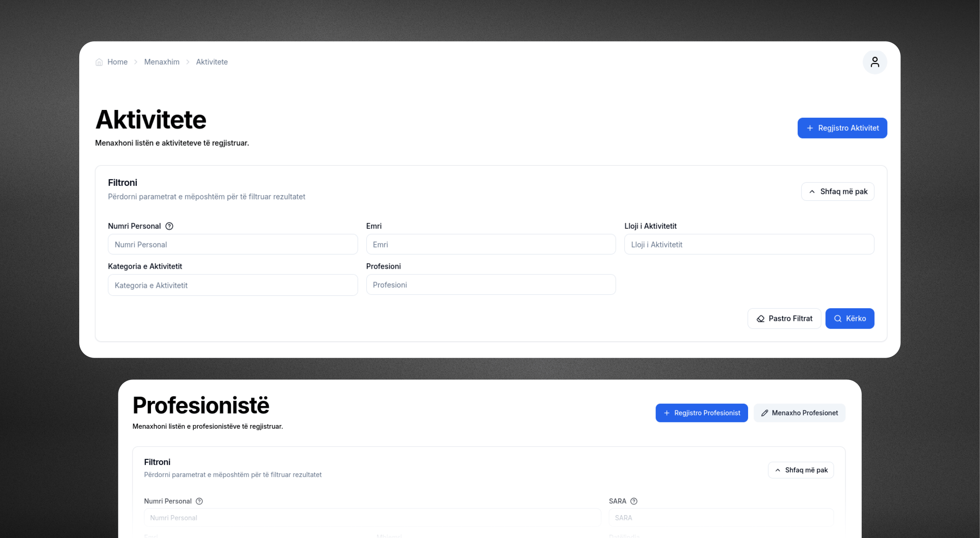Screen dimensions: 980x538
Task: Focus the Numri Personal field in Aktivitete
Action: (233, 244)
